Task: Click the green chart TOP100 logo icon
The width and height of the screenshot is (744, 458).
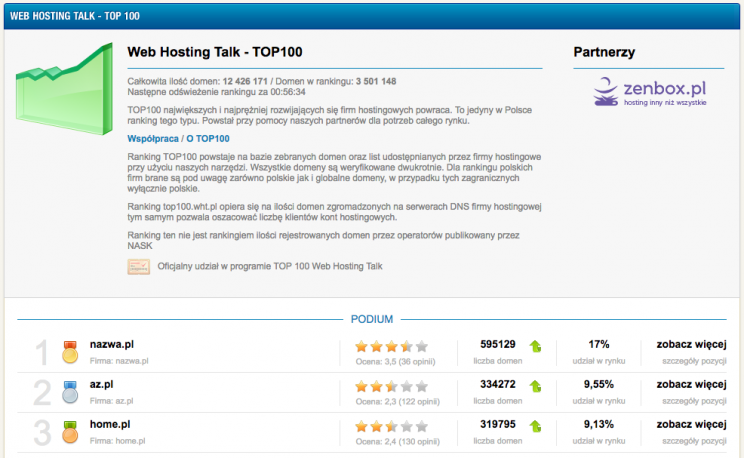Action: coord(65,89)
